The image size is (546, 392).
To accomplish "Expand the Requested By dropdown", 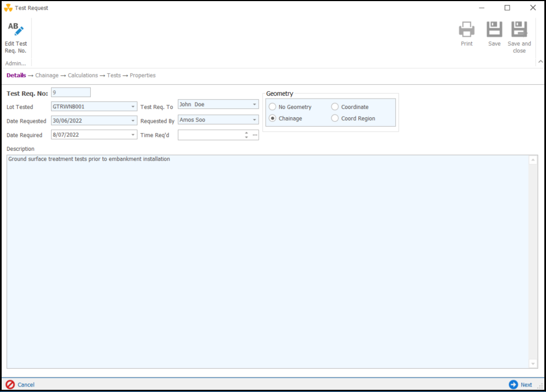I will click(254, 120).
